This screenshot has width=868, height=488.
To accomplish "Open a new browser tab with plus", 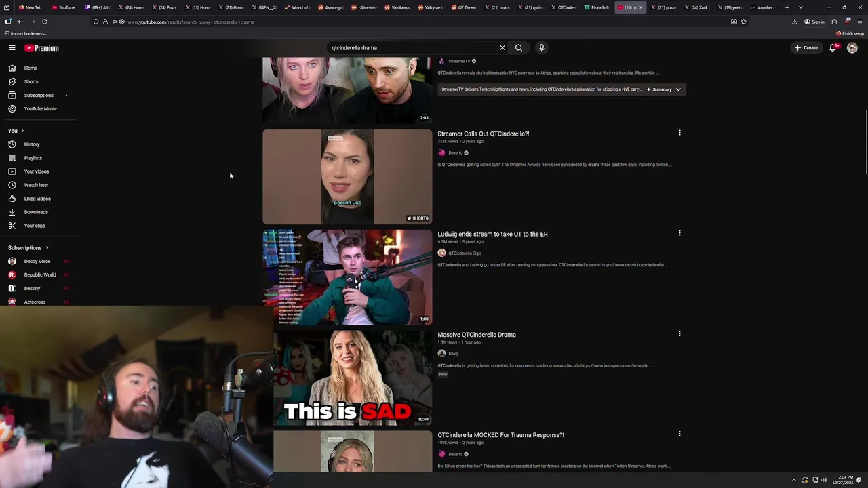I will click(787, 7).
